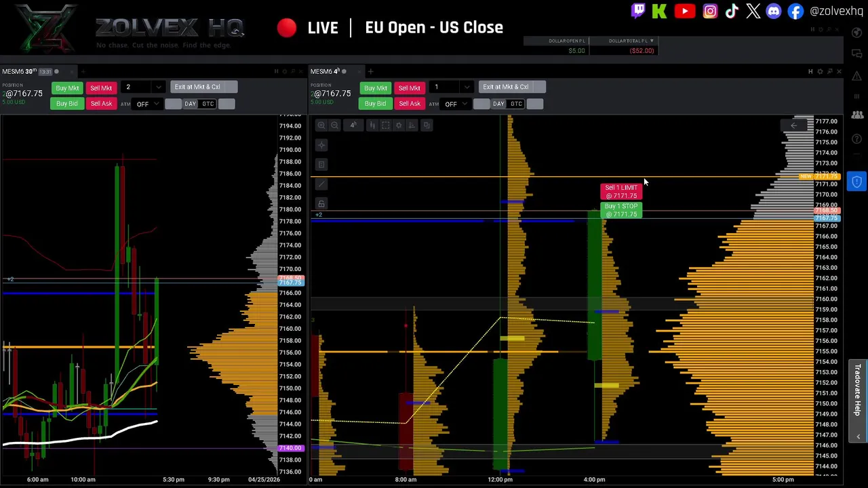Sell Mkt on the 4h chart
The image size is (868, 488).
(x=410, y=88)
